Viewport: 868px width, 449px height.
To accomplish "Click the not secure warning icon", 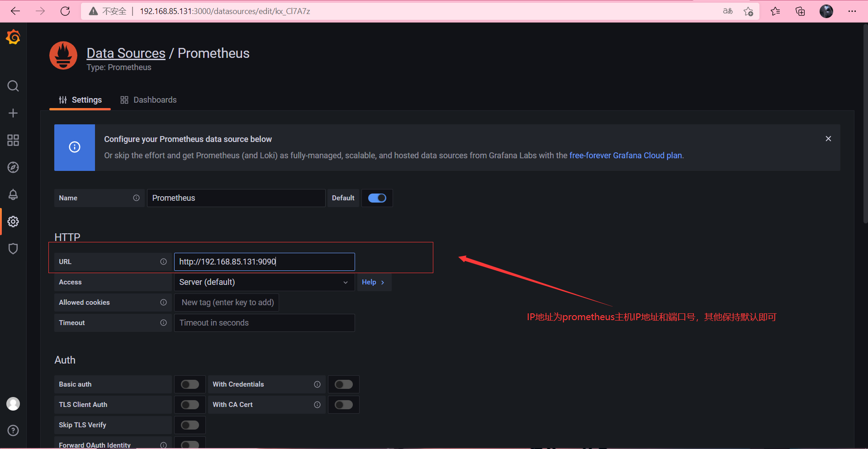I will pyautogui.click(x=93, y=11).
